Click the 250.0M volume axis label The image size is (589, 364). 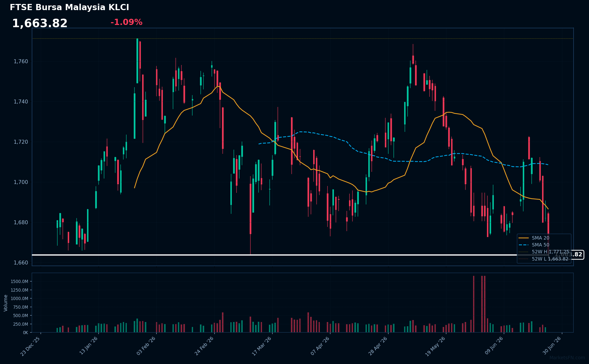pyautogui.click(x=21, y=324)
